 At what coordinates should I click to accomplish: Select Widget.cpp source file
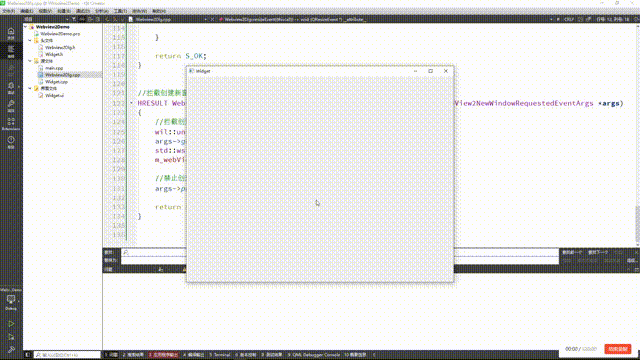[56, 82]
